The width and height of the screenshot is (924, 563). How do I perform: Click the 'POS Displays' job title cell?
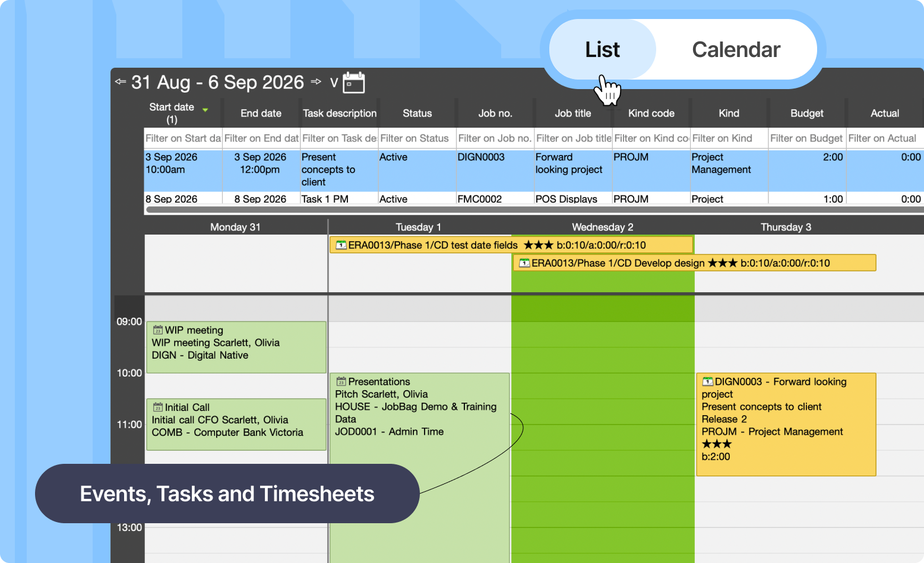coord(574,199)
